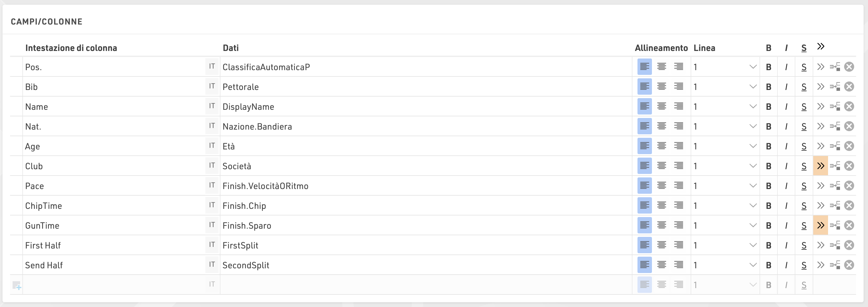The width and height of the screenshot is (868, 307).
Task: Toggle bold for the Name row
Action: coord(768,107)
